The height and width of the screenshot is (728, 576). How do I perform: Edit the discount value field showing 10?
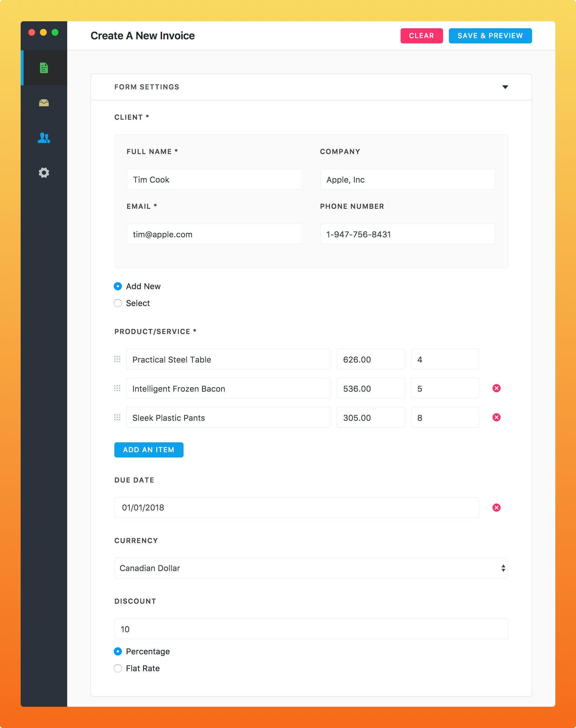(x=311, y=629)
